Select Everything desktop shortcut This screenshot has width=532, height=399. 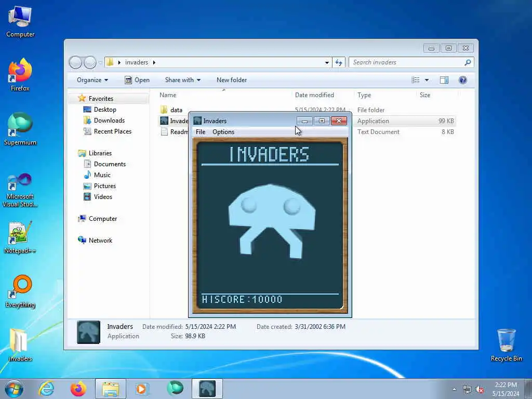20,291
